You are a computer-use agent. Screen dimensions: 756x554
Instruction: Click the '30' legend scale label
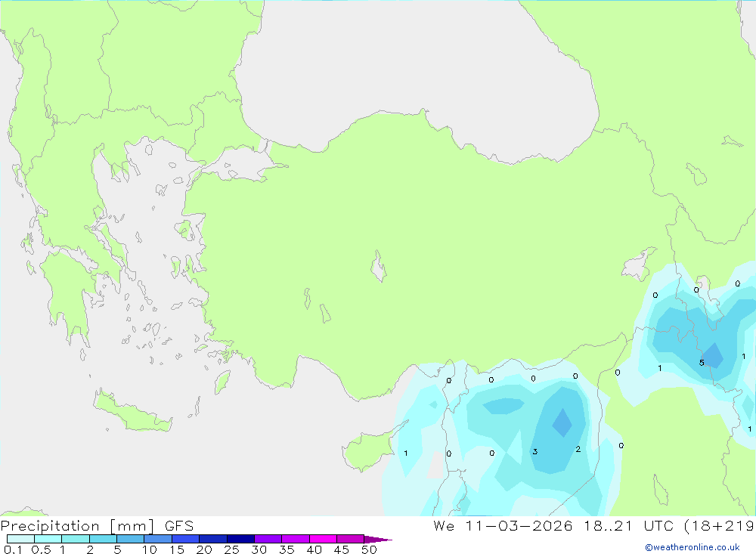(x=259, y=549)
